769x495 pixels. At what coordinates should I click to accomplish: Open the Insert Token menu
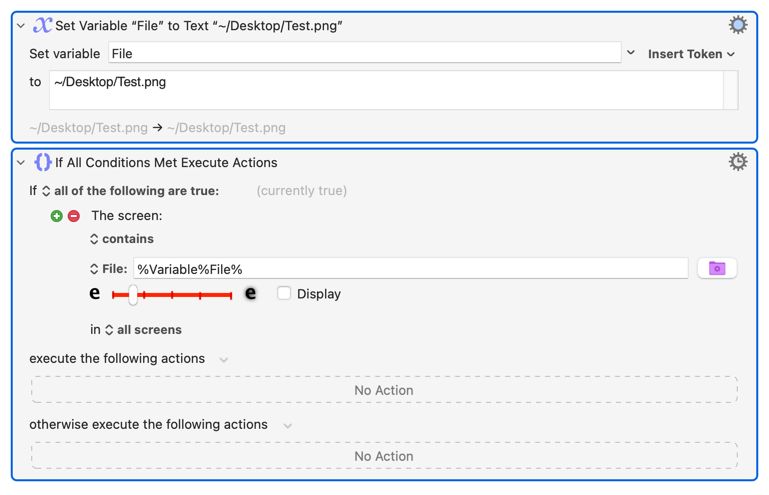click(x=691, y=54)
